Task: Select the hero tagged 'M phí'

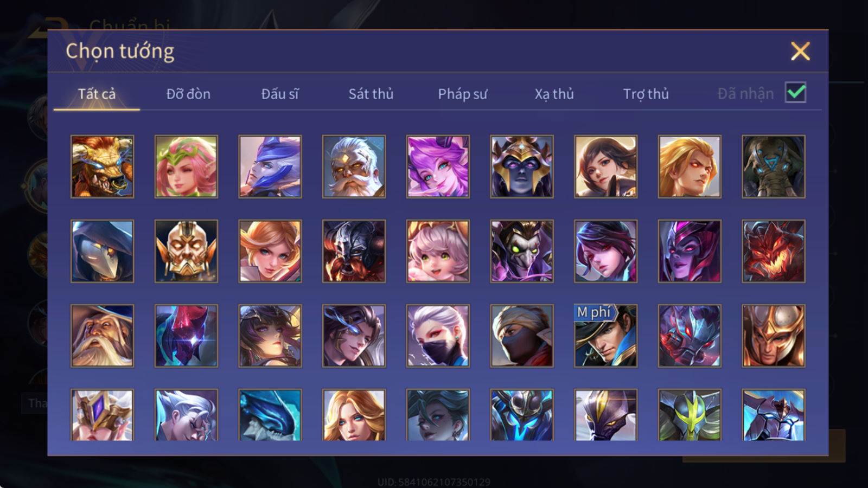Action: point(605,336)
